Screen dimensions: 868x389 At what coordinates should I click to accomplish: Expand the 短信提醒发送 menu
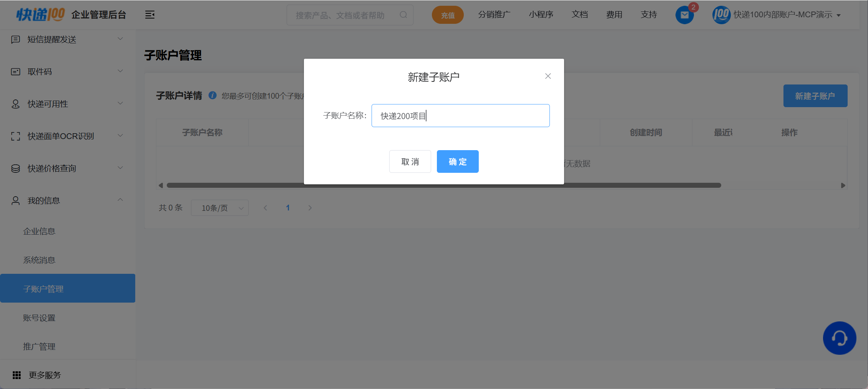pos(67,40)
